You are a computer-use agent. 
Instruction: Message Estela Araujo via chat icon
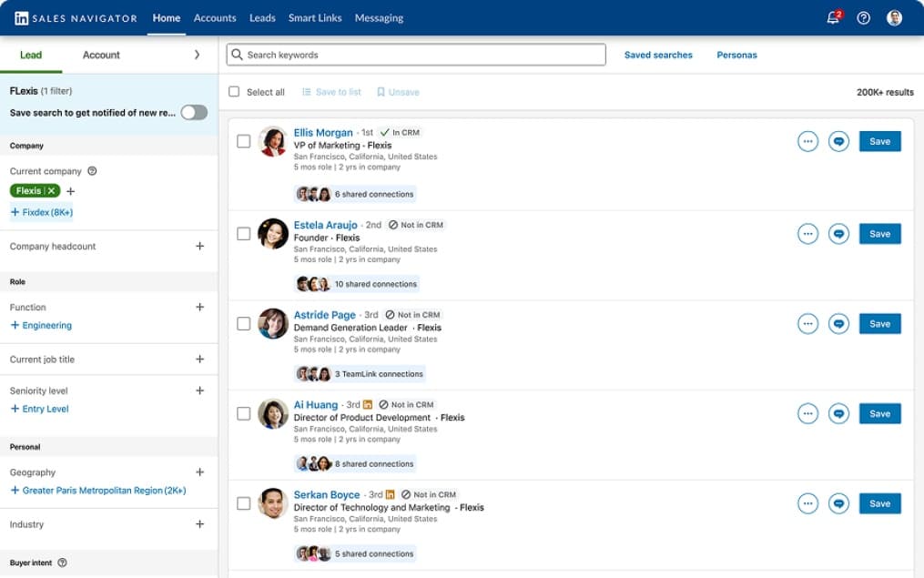click(x=838, y=233)
